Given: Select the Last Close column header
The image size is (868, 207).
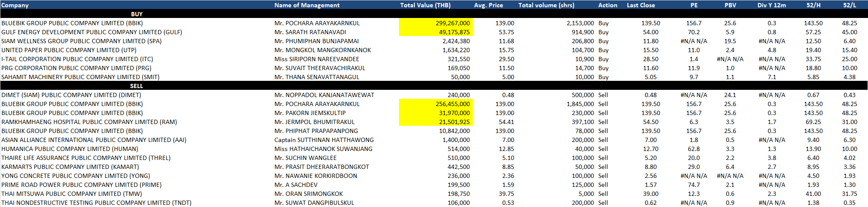Looking at the screenshot, I should tap(641, 5).
